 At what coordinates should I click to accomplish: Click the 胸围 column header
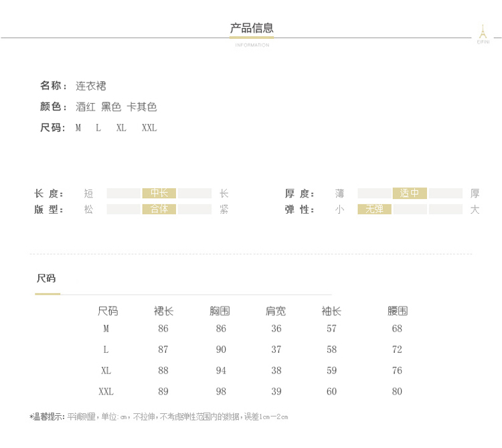pyautogui.click(x=220, y=311)
